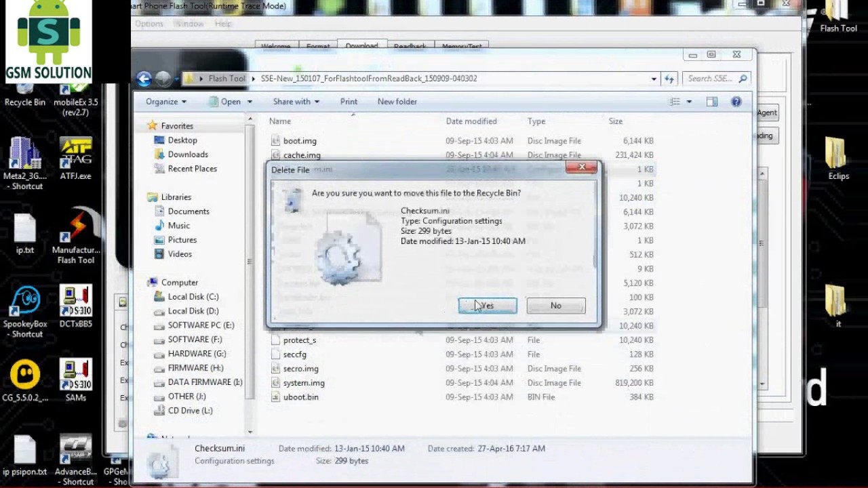Launch ATFJ.exe desktop icon

point(75,159)
